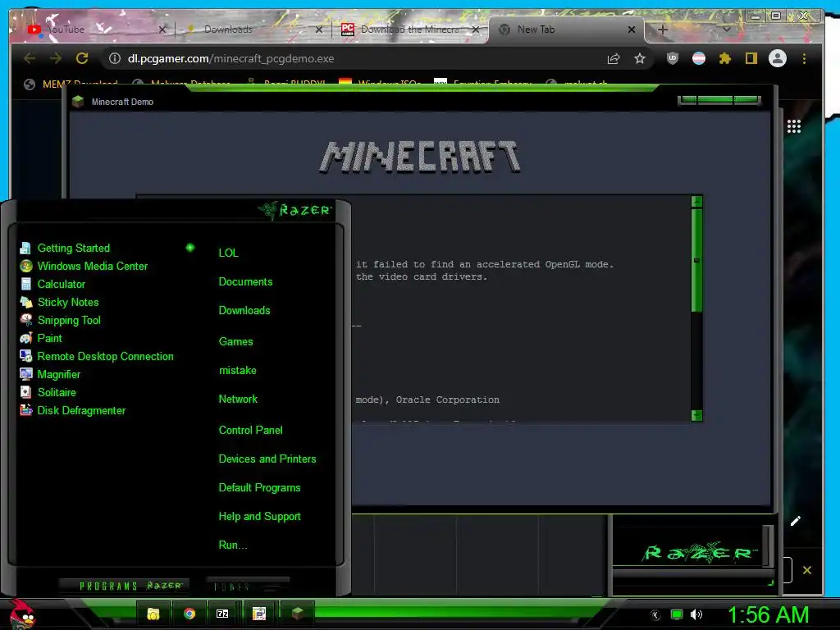Click the customize Chrome pencil icon
Screen dimensions: 840x630
point(796,521)
